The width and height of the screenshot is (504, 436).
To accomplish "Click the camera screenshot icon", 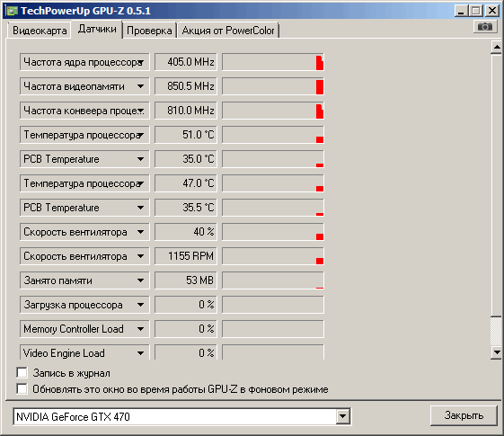I will [485, 26].
